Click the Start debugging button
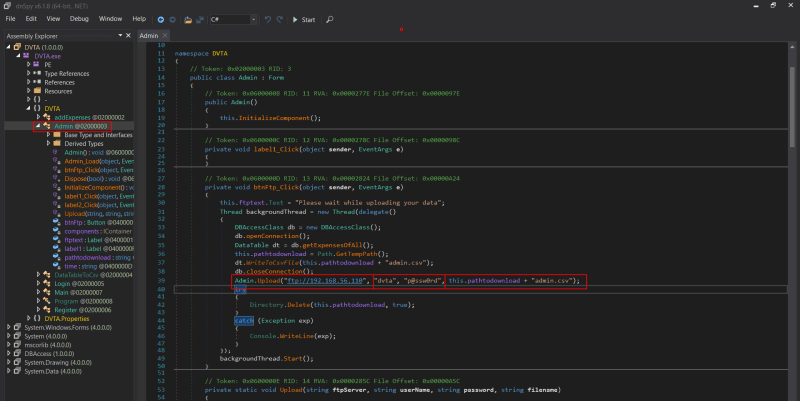Image resolution: width=800 pixels, height=401 pixels. tap(304, 19)
